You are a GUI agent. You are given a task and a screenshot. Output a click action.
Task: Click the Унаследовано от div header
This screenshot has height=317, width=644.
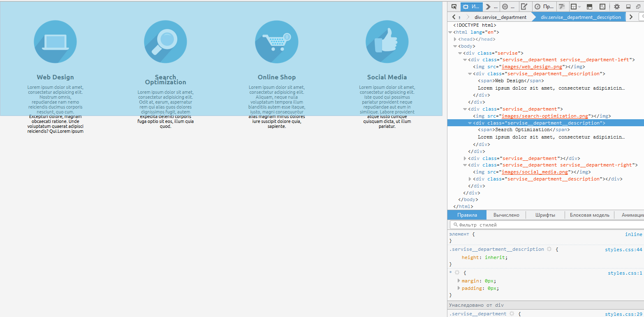coord(546,305)
